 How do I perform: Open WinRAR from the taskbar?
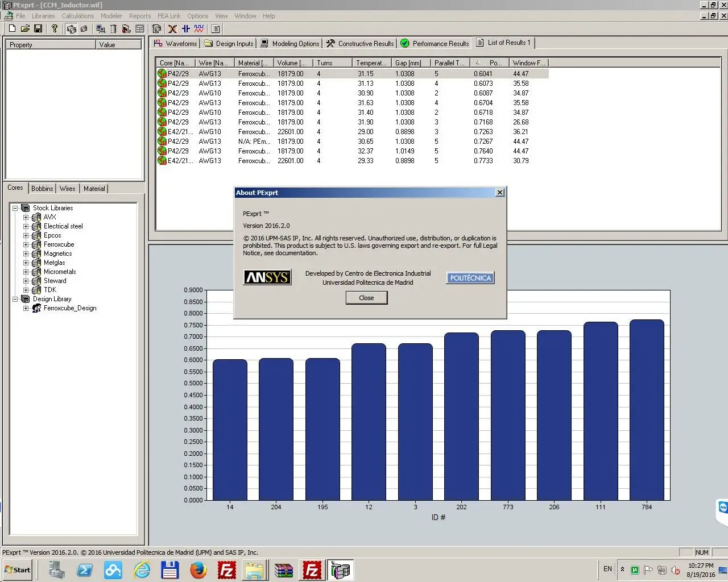point(283,569)
